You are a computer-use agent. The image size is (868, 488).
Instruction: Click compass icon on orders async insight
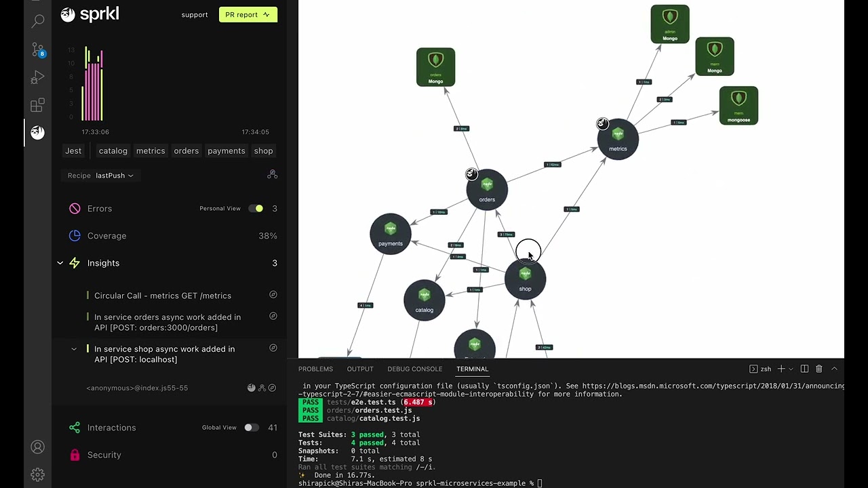tap(273, 316)
